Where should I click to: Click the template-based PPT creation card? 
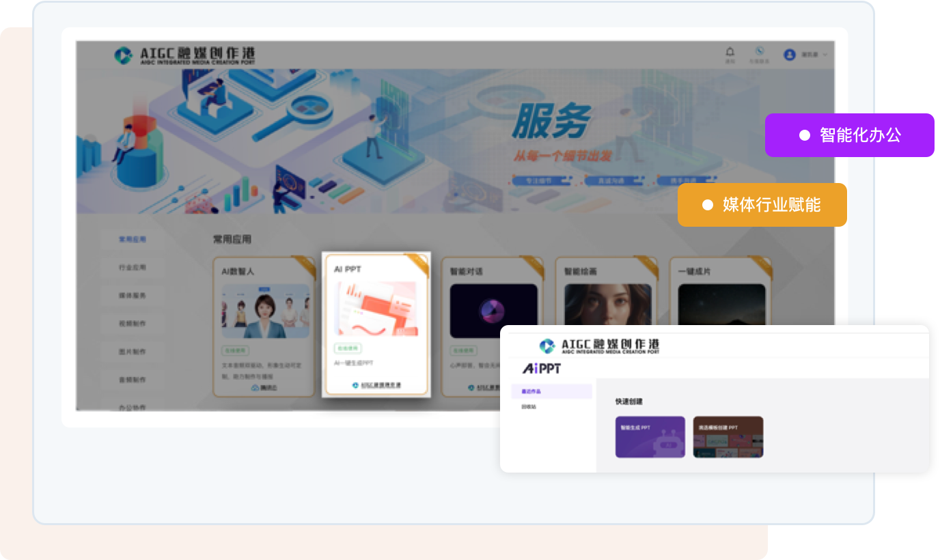[728, 437]
